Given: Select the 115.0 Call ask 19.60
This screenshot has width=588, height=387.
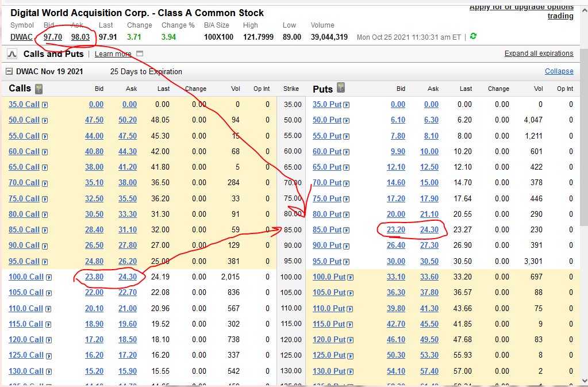Looking at the screenshot, I should point(128,324).
